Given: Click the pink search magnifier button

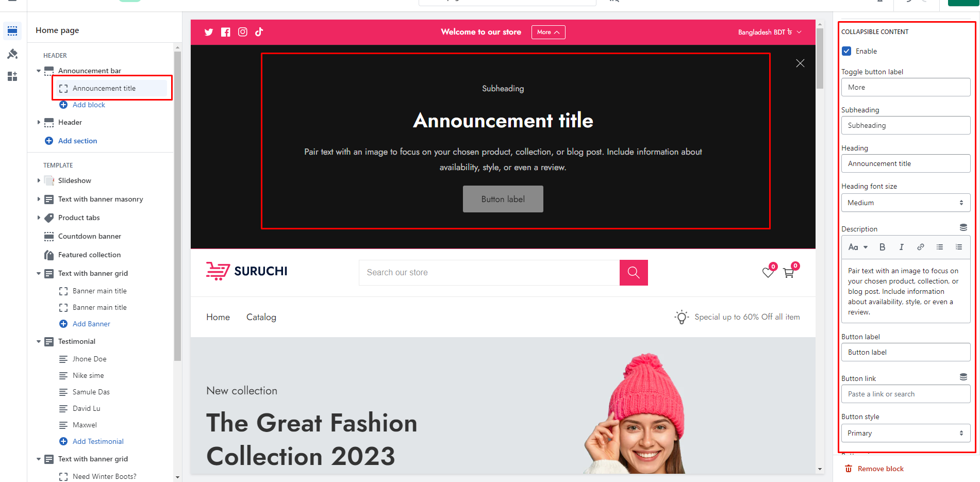Looking at the screenshot, I should point(634,273).
